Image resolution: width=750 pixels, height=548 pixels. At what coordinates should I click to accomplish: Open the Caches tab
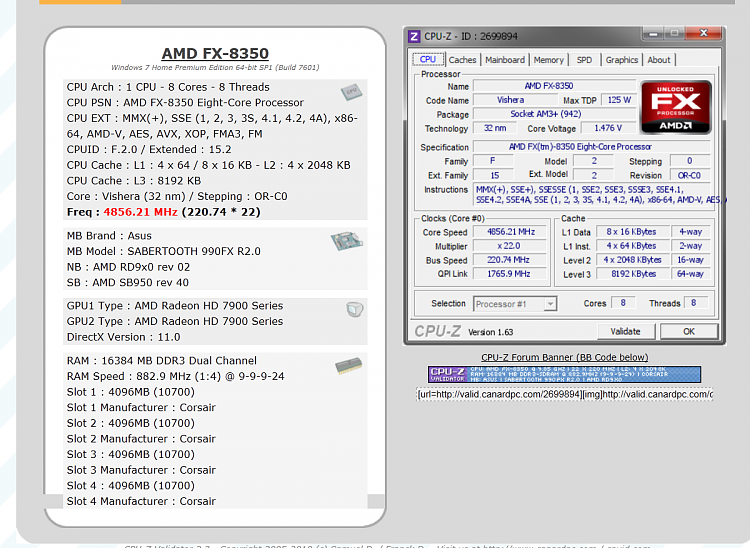[462, 60]
